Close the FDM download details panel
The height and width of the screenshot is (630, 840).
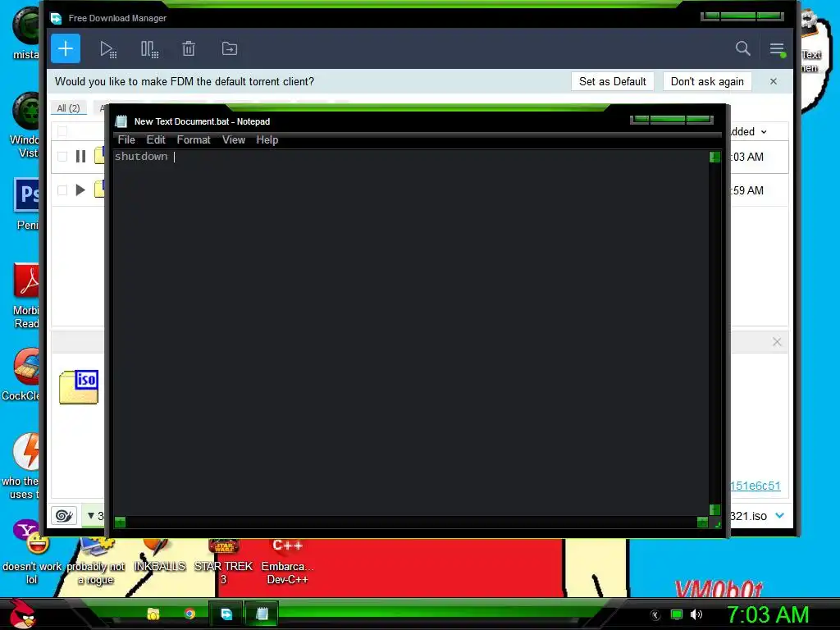click(x=777, y=342)
